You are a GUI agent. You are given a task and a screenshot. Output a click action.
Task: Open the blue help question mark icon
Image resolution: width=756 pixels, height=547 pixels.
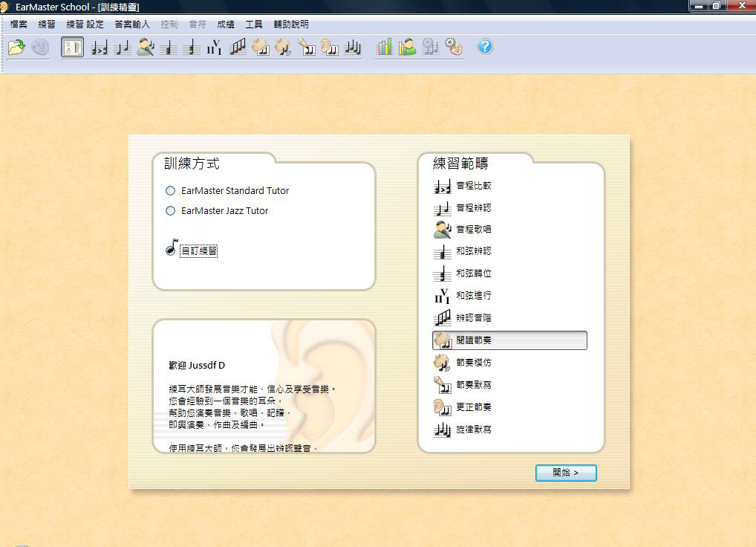click(x=485, y=47)
